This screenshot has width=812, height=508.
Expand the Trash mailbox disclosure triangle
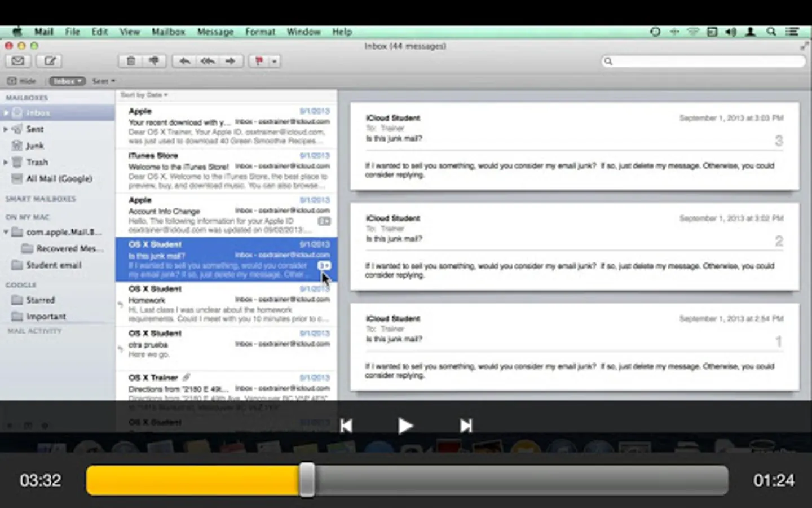pos(6,162)
